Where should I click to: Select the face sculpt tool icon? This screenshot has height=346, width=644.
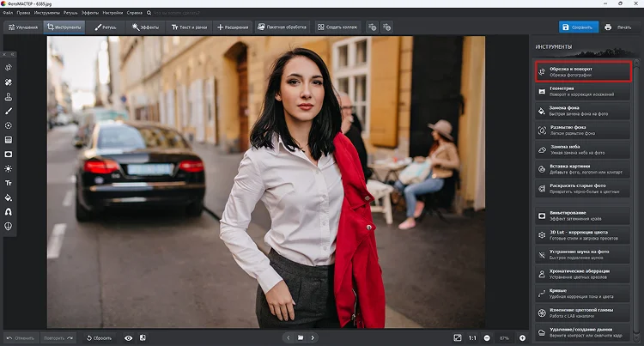[9, 226]
